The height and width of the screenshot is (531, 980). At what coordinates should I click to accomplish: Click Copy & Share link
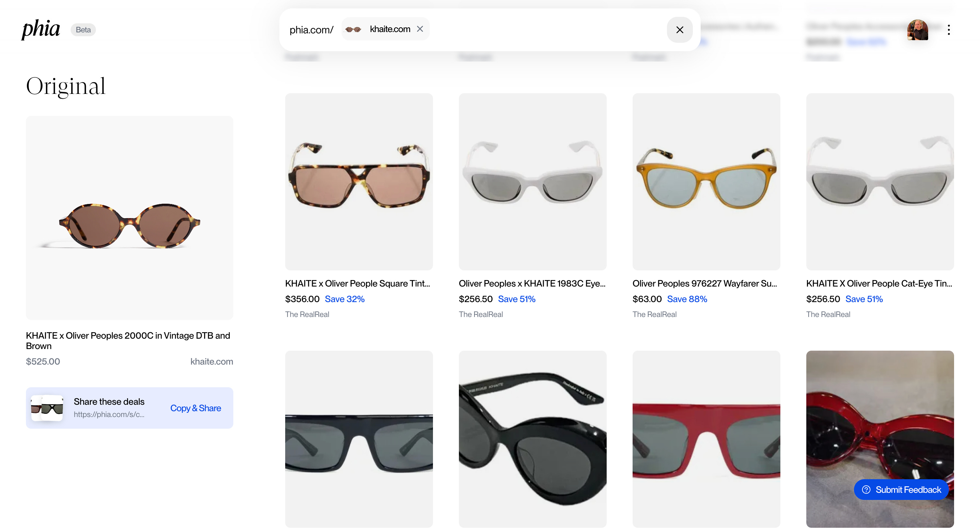coord(195,408)
